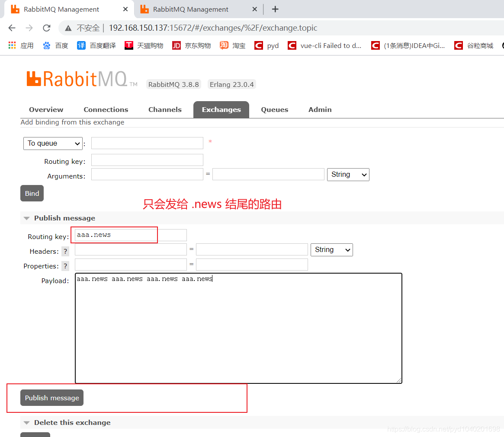Image resolution: width=504 pixels, height=437 pixels.
Task: Focus the Properties key field
Action: (131, 265)
